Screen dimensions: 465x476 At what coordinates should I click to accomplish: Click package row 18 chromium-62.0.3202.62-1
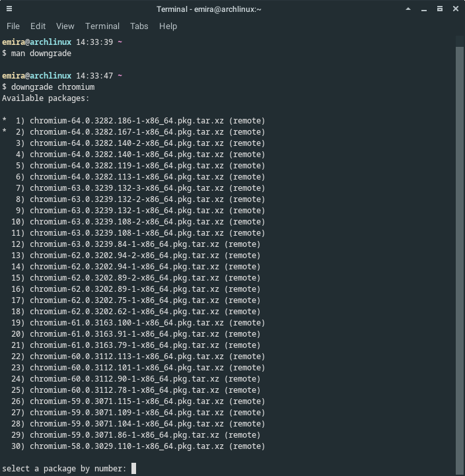136,312
